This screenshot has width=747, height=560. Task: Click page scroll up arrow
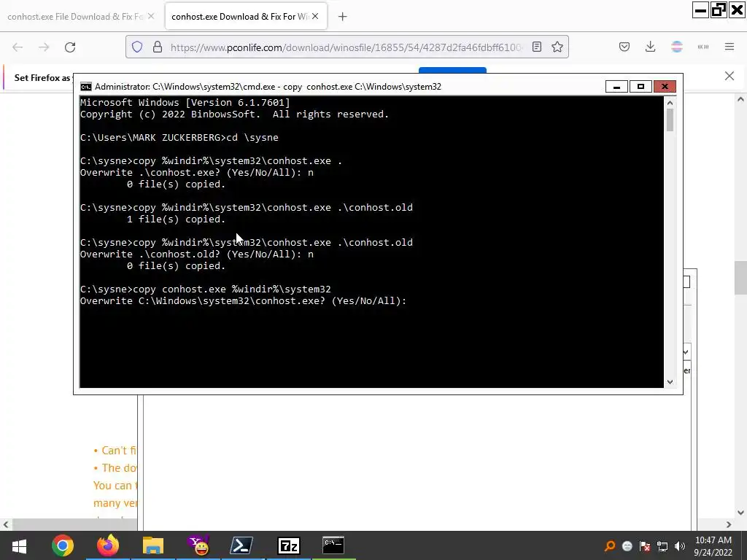740,99
